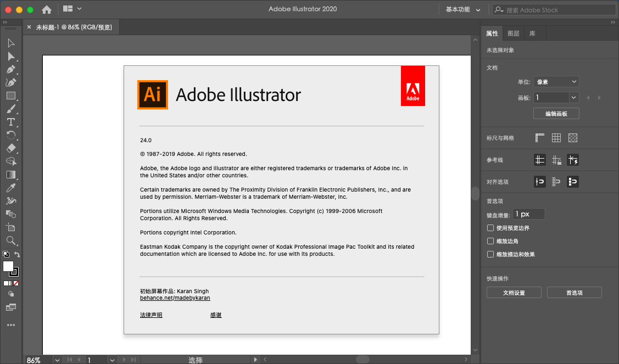Select the Width tool
619x364 pixels.
pyautogui.click(x=10, y=201)
